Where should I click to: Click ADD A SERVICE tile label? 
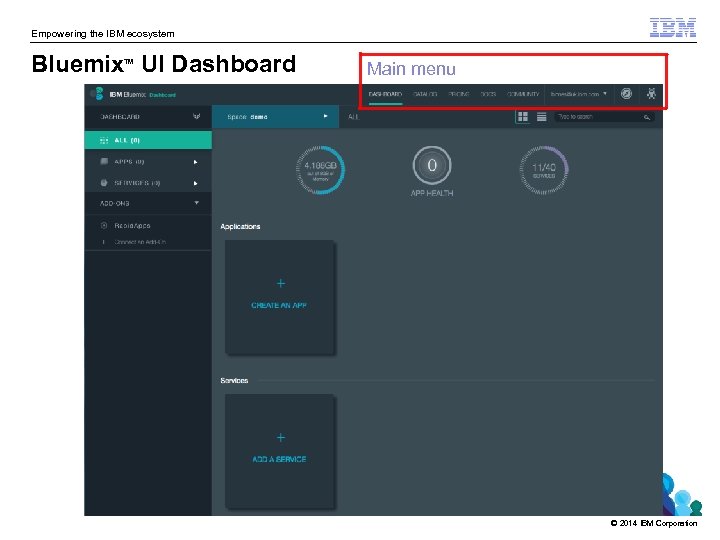tap(279, 459)
